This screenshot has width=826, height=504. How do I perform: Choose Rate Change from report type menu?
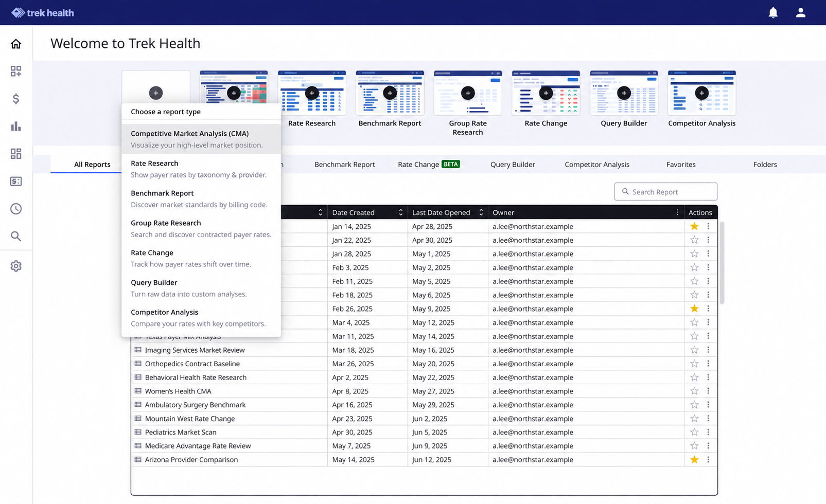click(x=201, y=258)
